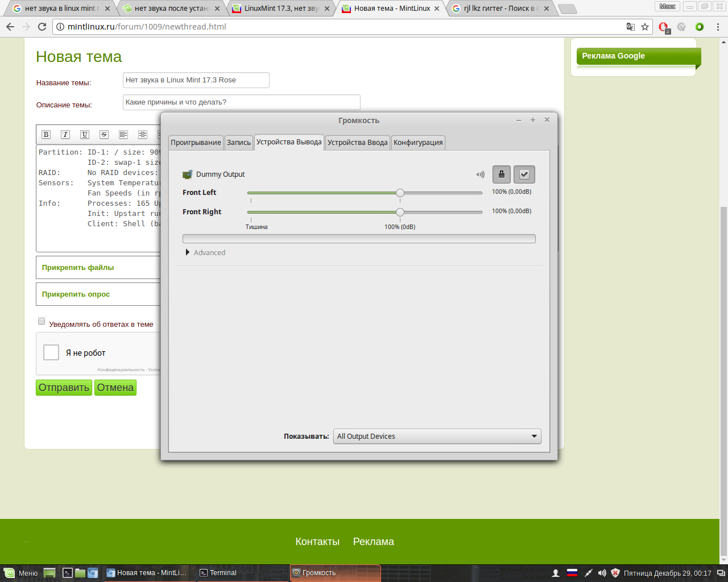Expand the Advanced section
This screenshot has width=728, height=582.
click(188, 252)
